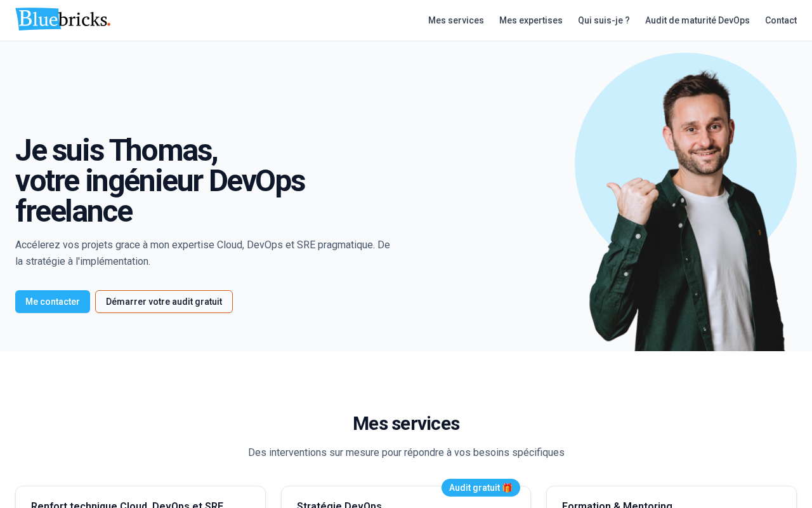The image size is (812, 508).
Task: Select the Renfort technique Cloud card
Action: [140, 497]
